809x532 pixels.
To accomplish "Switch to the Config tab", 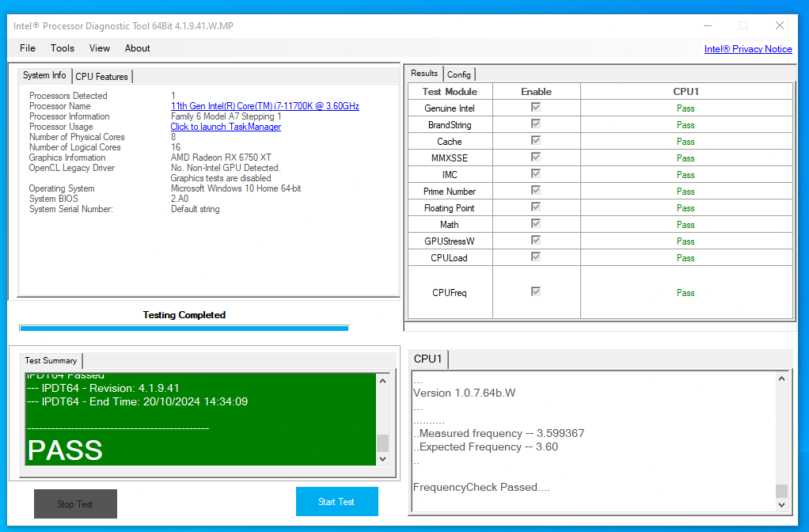I will [x=458, y=74].
